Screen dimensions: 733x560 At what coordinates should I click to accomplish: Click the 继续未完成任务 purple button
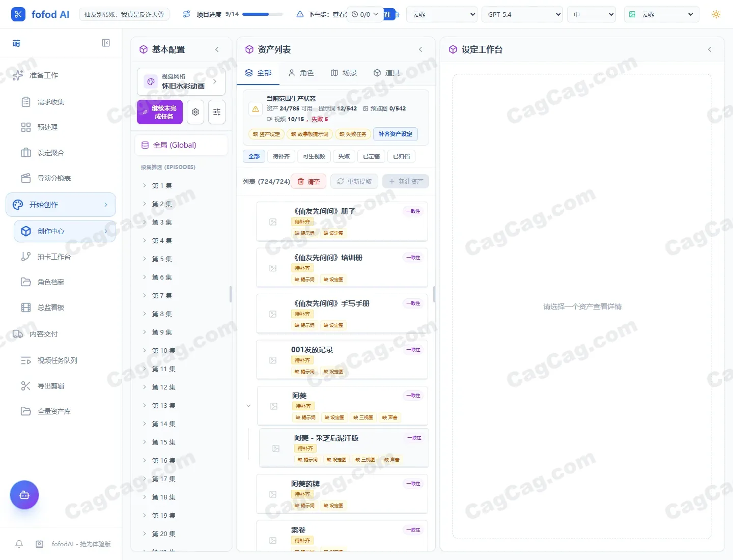tap(160, 112)
